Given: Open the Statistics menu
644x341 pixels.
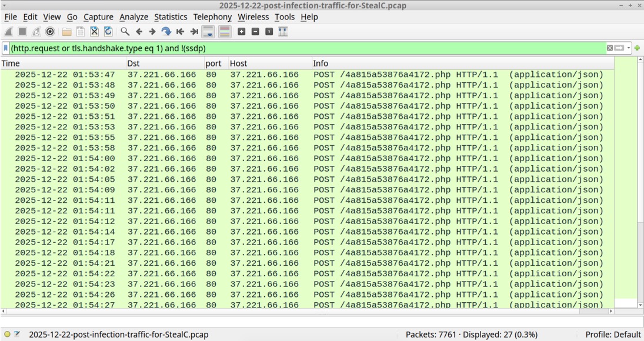Looking at the screenshot, I should pyautogui.click(x=171, y=17).
